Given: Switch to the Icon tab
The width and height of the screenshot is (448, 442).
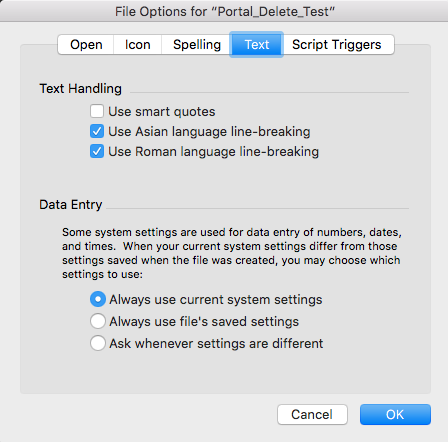Looking at the screenshot, I should [x=138, y=45].
